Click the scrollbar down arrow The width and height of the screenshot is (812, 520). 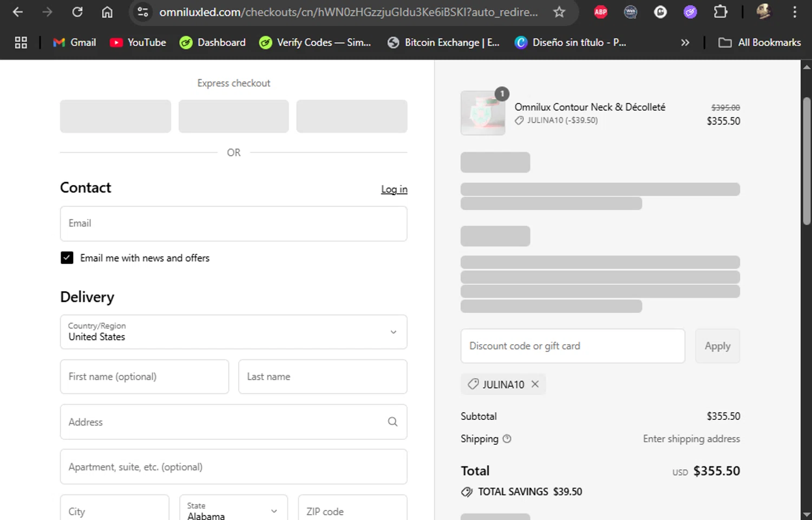pos(807,515)
